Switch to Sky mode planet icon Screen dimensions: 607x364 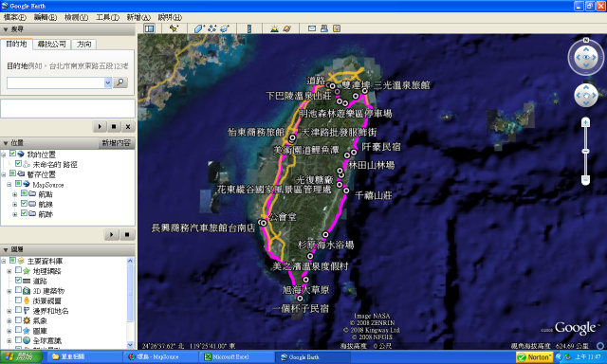[286, 28]
